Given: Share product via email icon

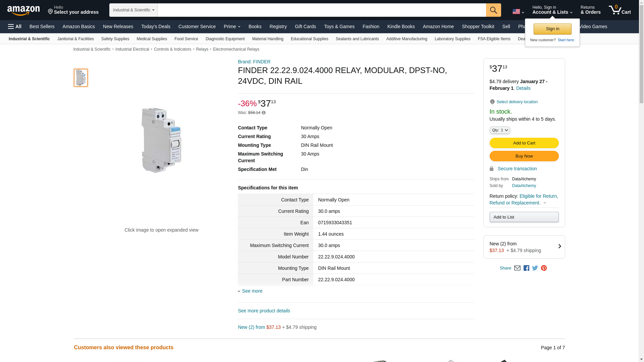Looking at the screenshot, I should click(517, 268).
